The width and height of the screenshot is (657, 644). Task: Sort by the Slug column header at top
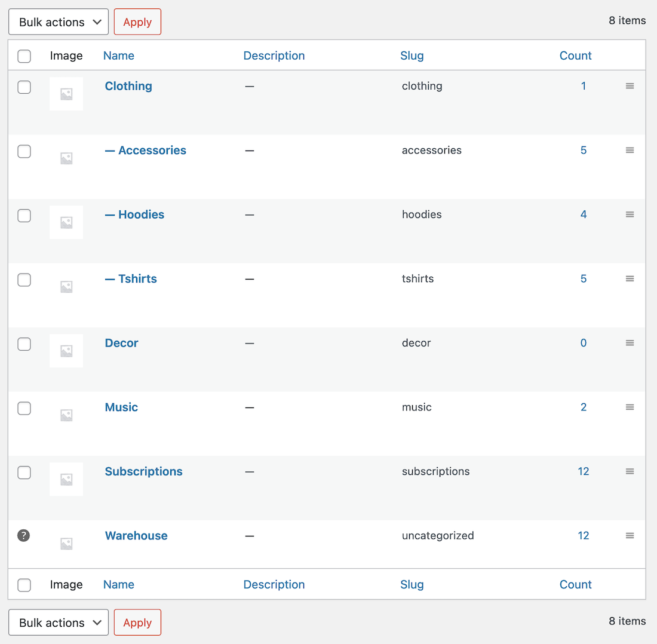[x=412, y=56]
